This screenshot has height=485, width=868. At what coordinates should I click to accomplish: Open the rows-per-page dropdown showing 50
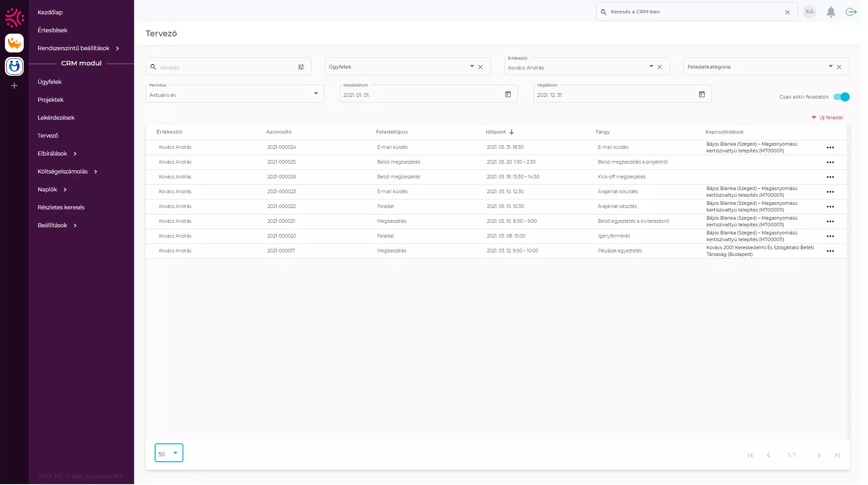pyautogui.click(x=169, y=453)
